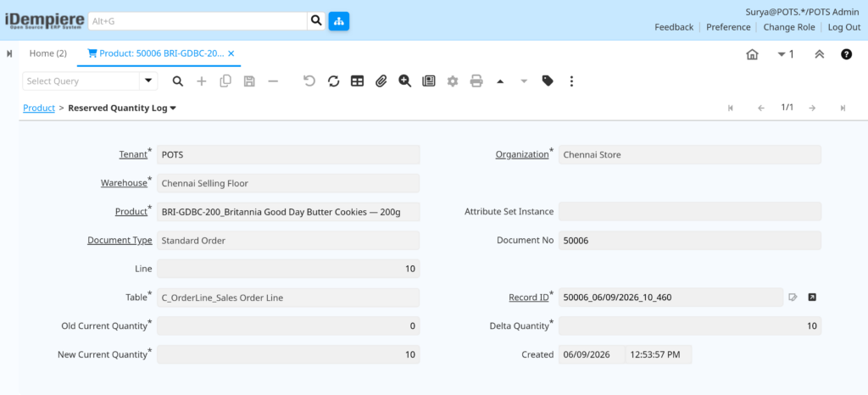
Task: Click the iDempiere logo
Action: click(44, 21)
